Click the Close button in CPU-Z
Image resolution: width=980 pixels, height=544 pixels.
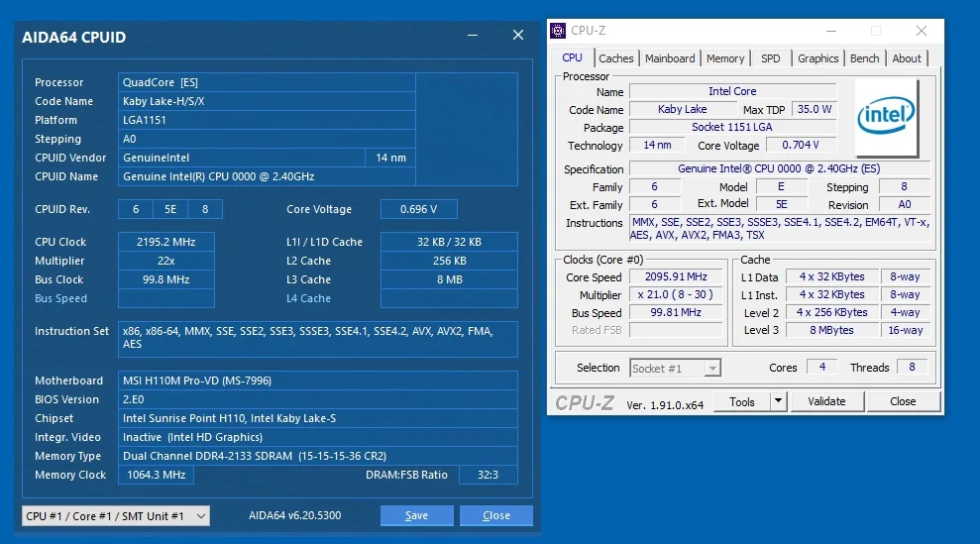click(903, 401)
